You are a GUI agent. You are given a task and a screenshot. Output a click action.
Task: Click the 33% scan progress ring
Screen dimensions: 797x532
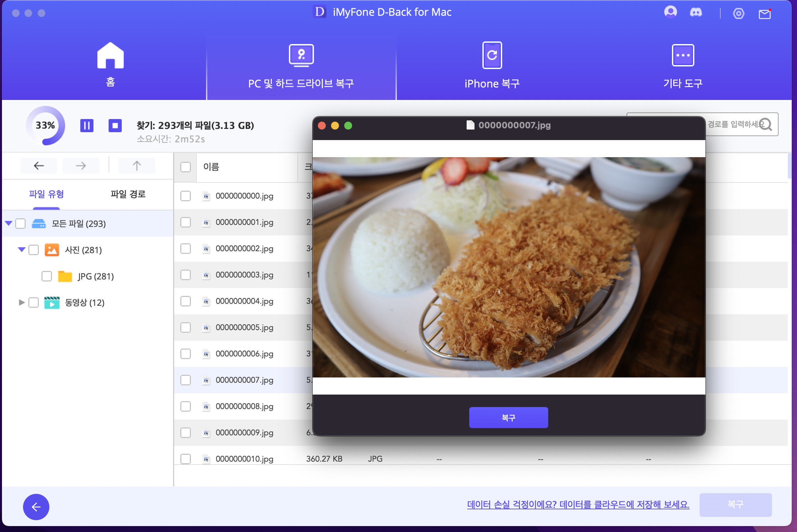pos(45,126)
